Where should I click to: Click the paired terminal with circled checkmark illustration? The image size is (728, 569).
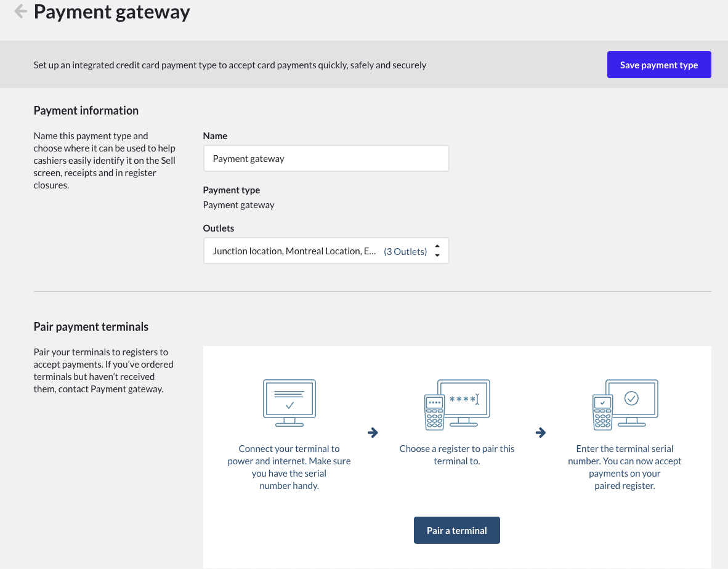[625, 404]
